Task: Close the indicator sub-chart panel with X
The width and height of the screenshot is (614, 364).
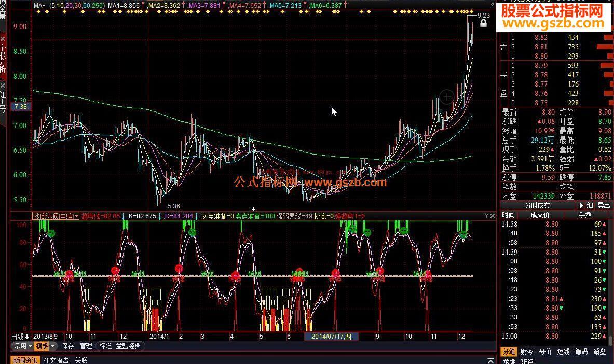Action: pyautogui.click(x=493, y=216)
